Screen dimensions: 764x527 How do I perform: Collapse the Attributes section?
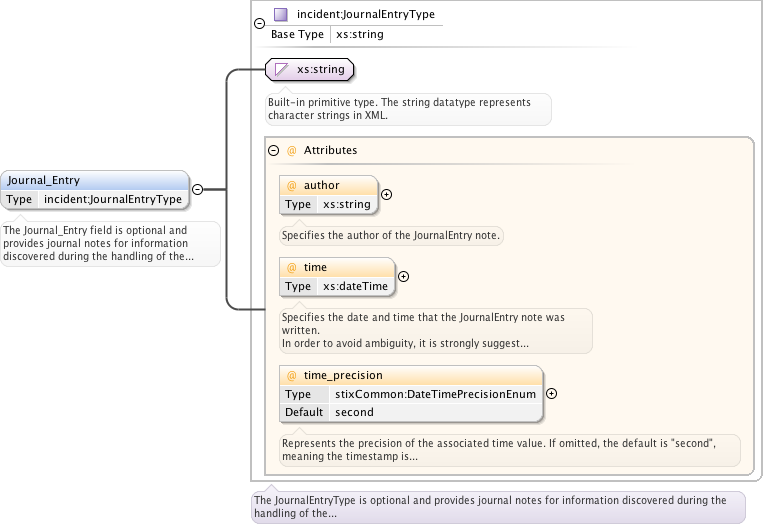[x=273, y=150]
